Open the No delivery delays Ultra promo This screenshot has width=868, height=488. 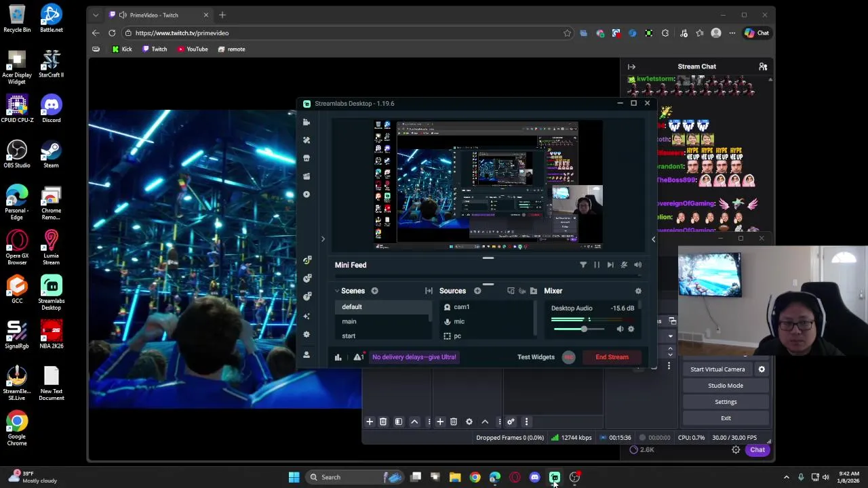(x=414, y=357)
